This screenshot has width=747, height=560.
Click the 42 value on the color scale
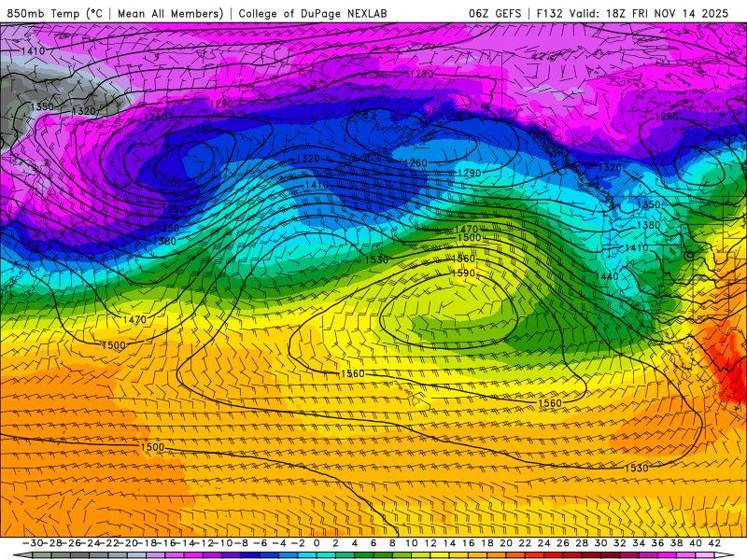714,543
